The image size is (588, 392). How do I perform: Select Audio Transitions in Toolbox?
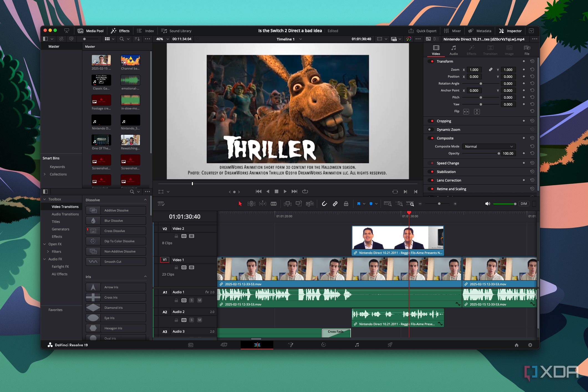(65, 214)
